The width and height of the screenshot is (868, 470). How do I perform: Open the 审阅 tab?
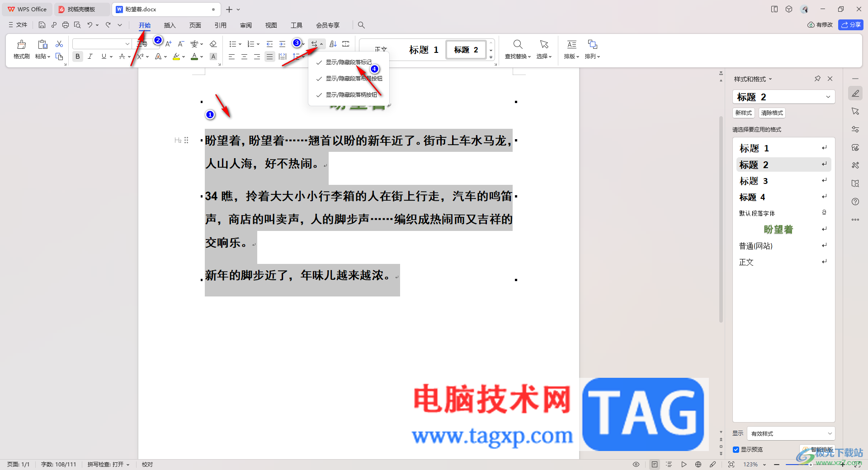tap(246, 25)
